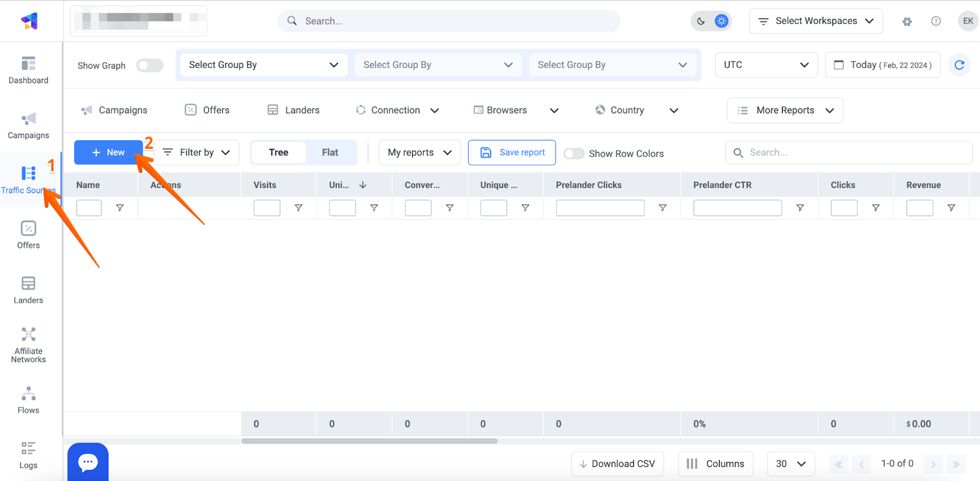Open the Dashboard sidebar icon
The width and height of the screenshot is (980, 481).
[28, 70]
